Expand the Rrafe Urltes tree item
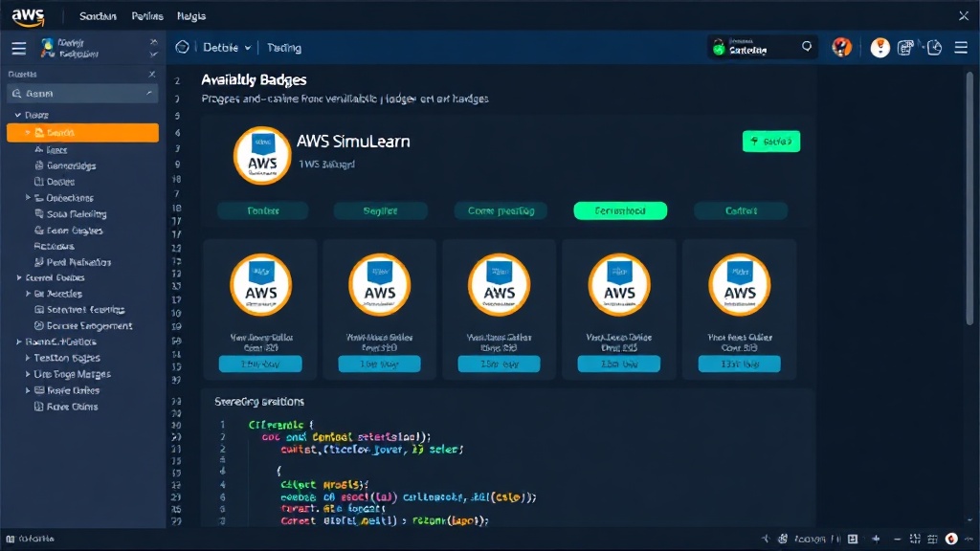This screenshot has height=551, width=980. 28,390
